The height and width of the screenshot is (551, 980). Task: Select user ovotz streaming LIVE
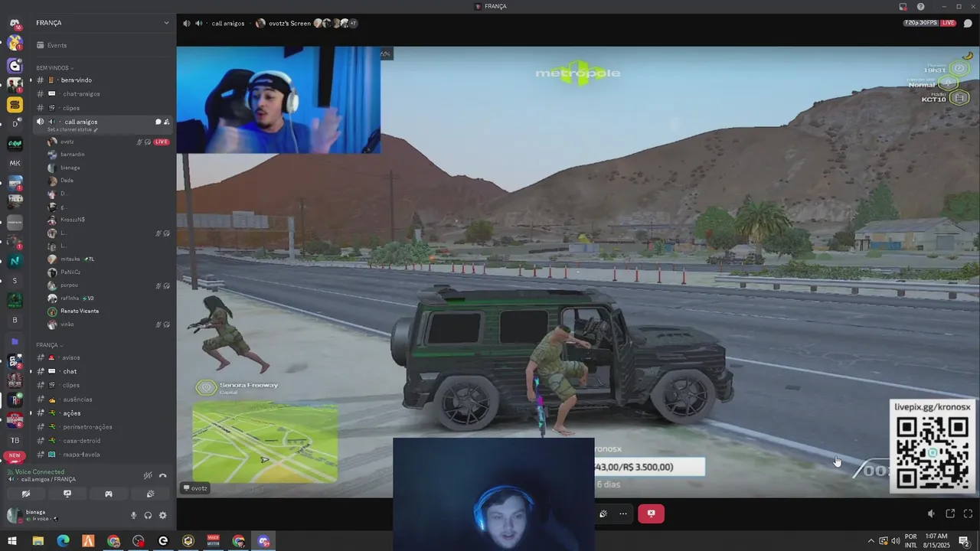pyautogui.click(x=107, y=142)
